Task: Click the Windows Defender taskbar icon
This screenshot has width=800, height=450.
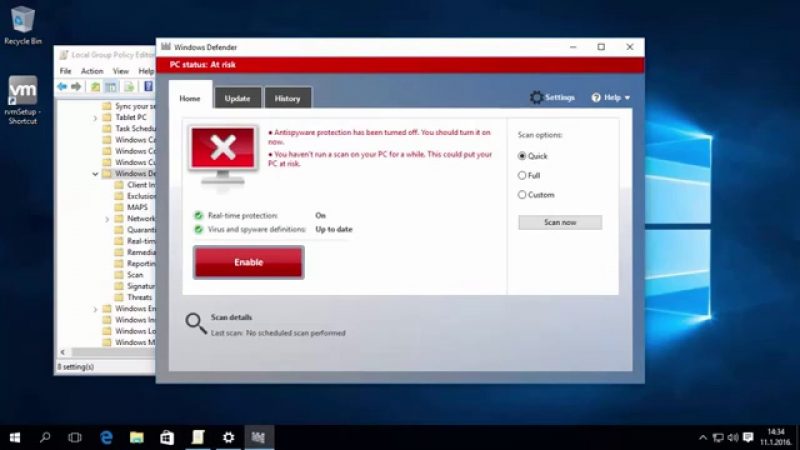Action: [258, 437]
